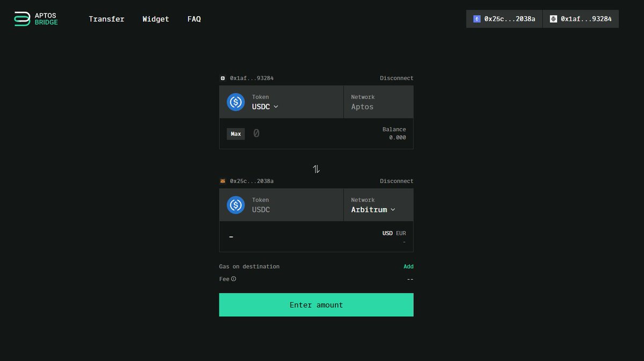Swap source and destination with arrows icon
The height and width of the screenshot is (361, 644).
[316, 169]
